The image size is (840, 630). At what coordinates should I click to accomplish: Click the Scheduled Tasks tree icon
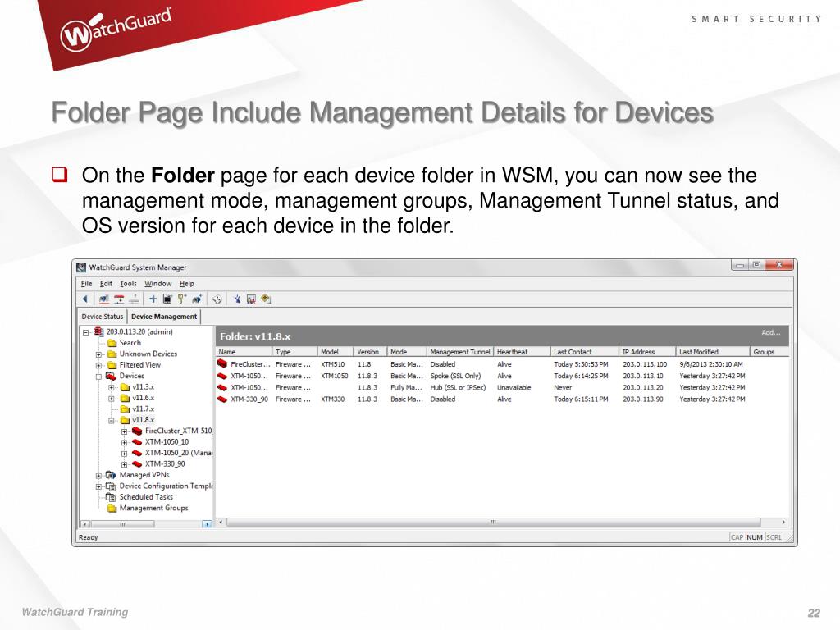click(111, 497)
